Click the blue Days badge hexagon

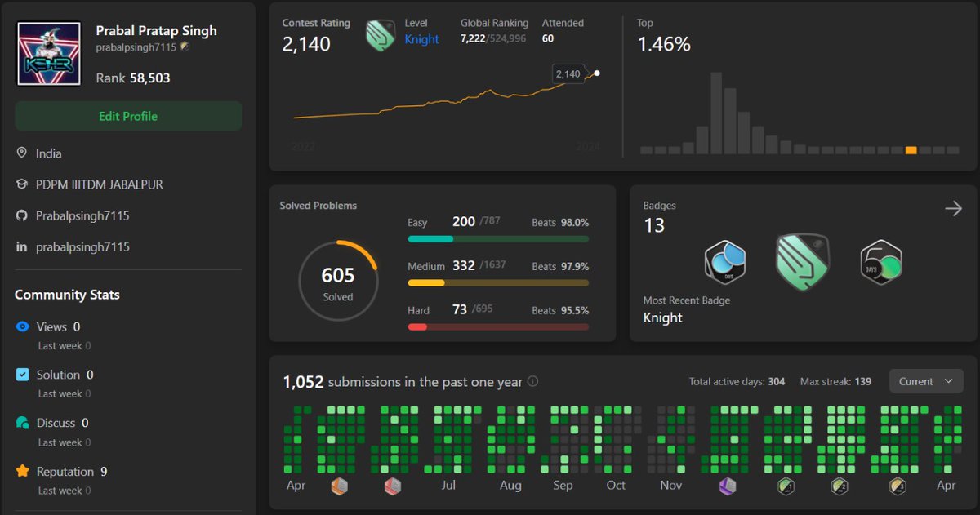pyautogui.click(x=726, y=262)
